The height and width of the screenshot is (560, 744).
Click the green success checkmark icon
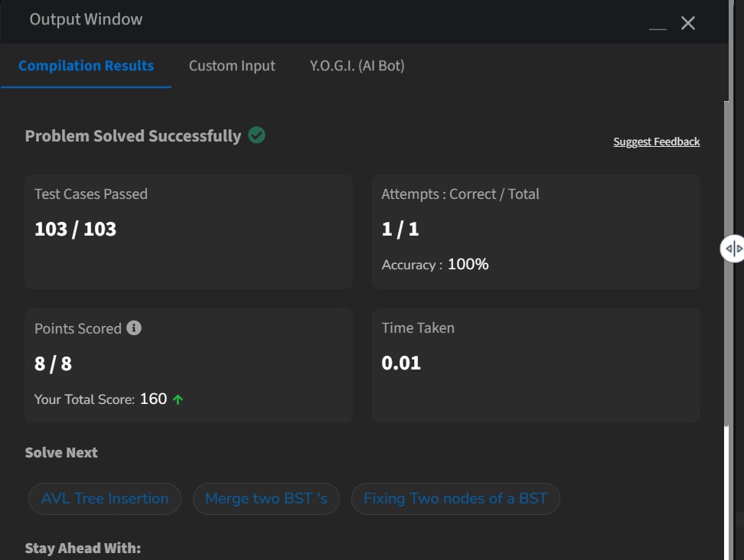pyautogui.click(x=257, y=135)
